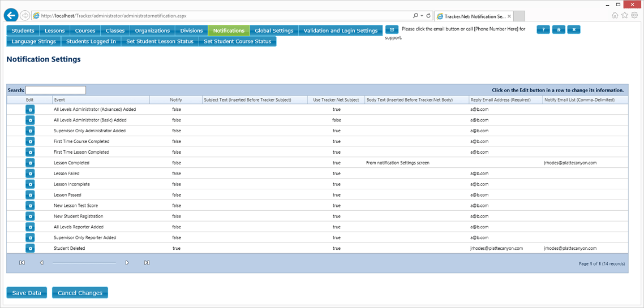Click 'false' Use Tracker.Net Subject cell

click(x=336, y=120)
